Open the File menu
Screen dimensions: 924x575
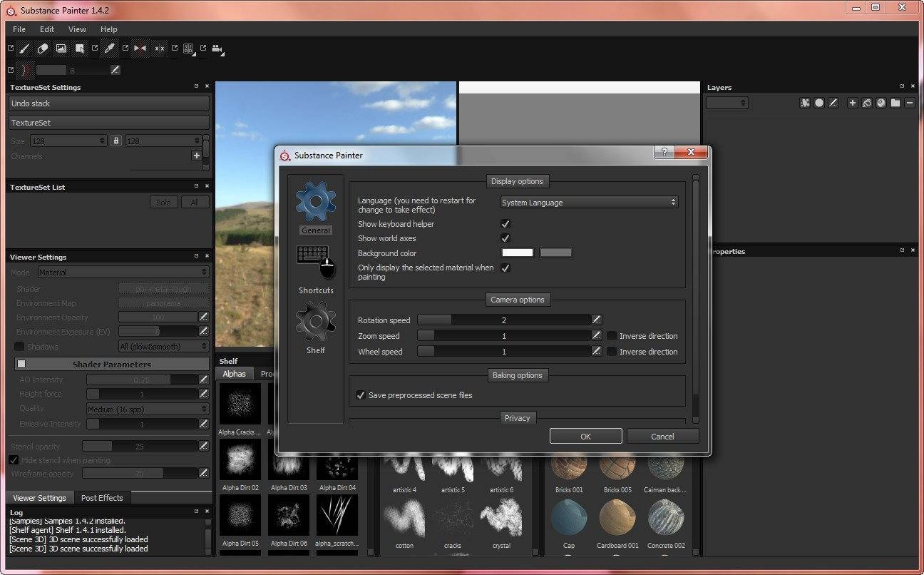pos(19,29)
